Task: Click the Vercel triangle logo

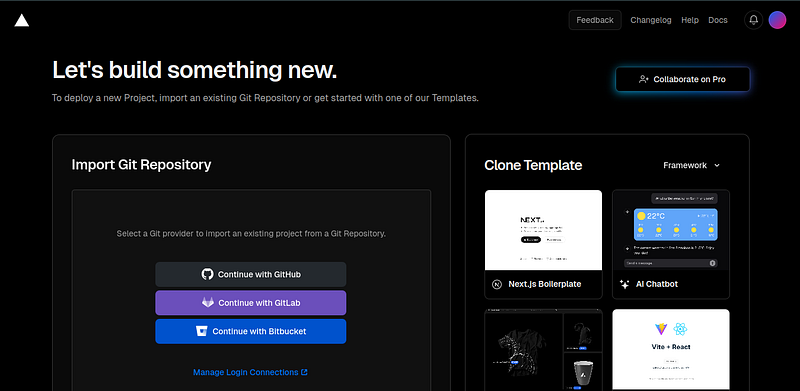Action: click(x=21, y=20)
